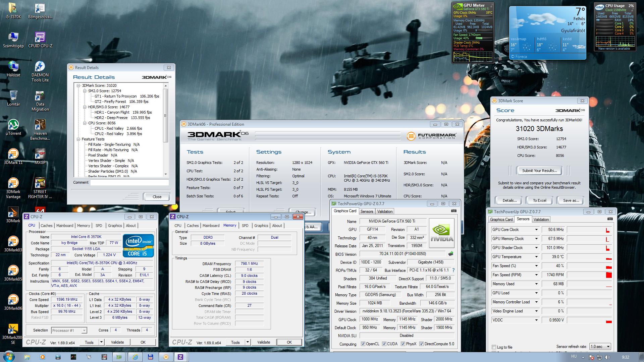Switch to CPU-Z via purple taskbar icon
This screenshot has width=644, height=362.
tap(180, 357)
